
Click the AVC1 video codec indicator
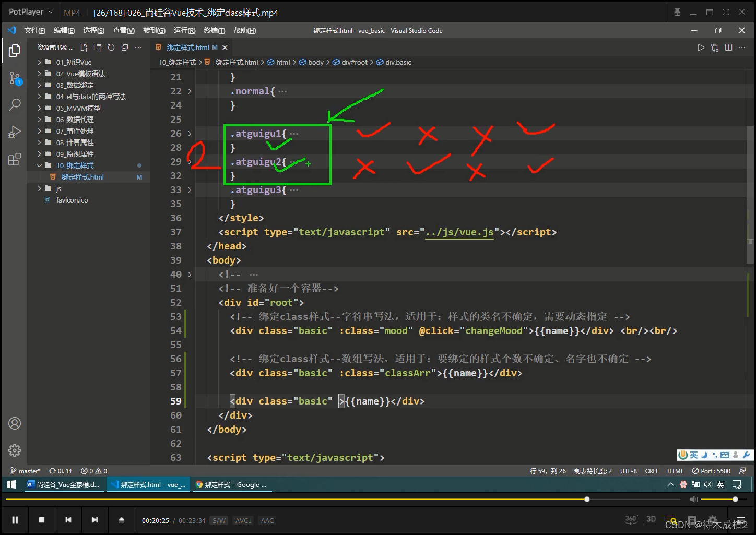tap(243, 520)
